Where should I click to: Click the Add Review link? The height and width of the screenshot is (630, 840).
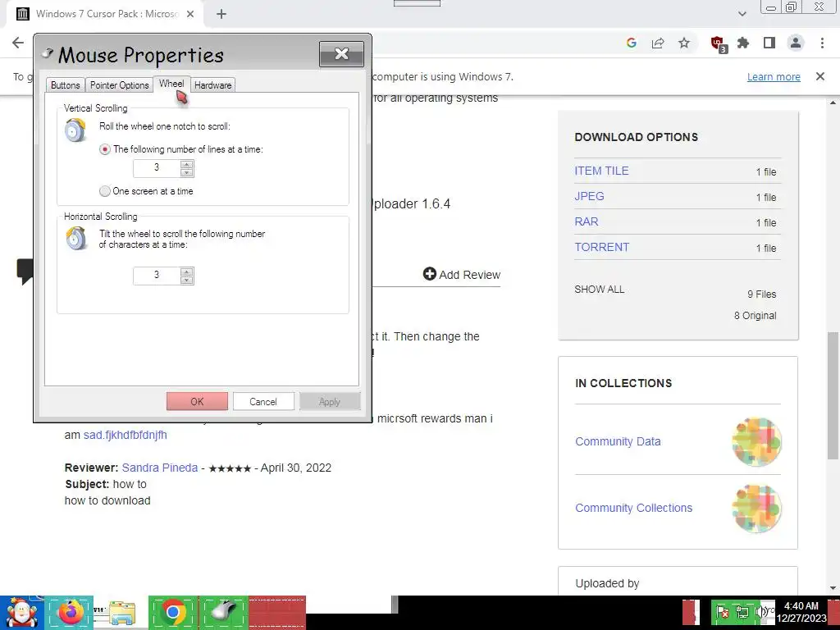coord(462,274)
